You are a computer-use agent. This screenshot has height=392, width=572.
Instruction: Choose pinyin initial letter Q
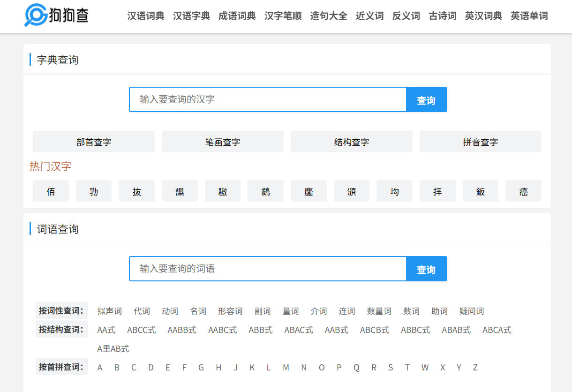pos(356,367)
